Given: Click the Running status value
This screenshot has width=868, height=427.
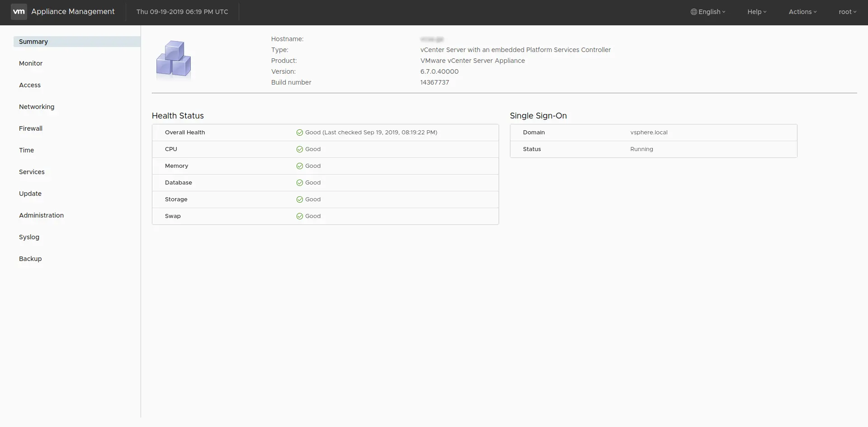Looking at the screenshot, I should coord(642,149).
